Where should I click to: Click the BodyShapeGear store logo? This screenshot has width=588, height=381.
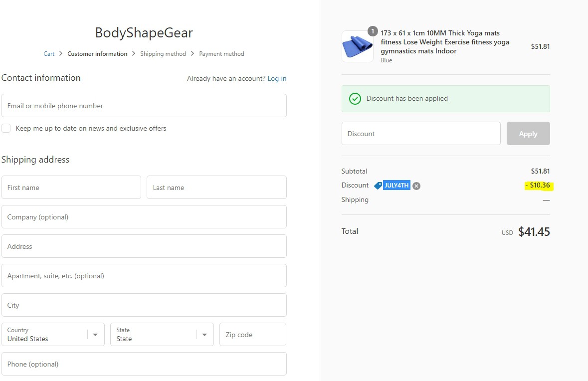[x=144, y=33]
